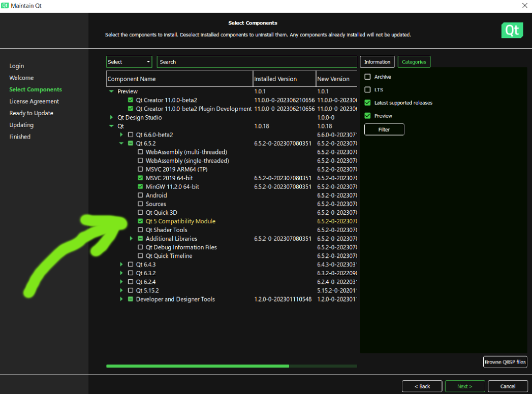This screenshot has width=532, height=394.
Task: Click the Welcome step in sidebar
Action: coord(21,78)
